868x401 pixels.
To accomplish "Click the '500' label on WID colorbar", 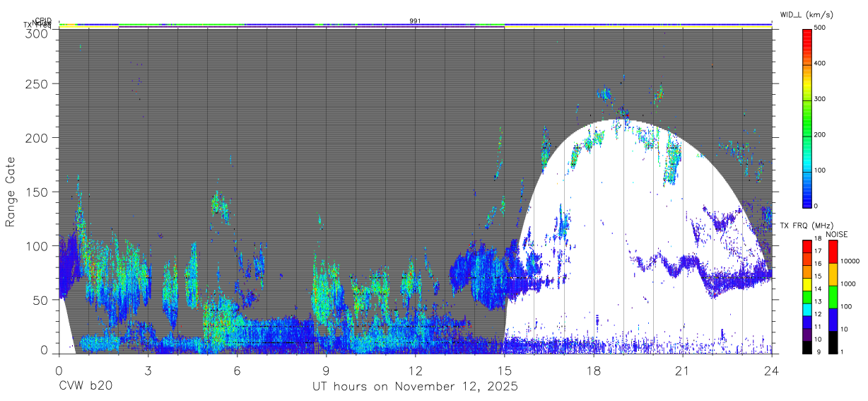I will pos(821,28).
